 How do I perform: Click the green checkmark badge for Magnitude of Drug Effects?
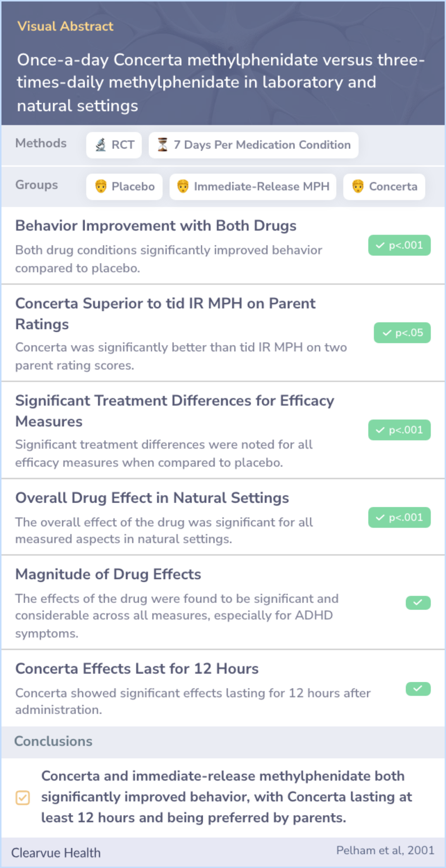coord(418,603)
